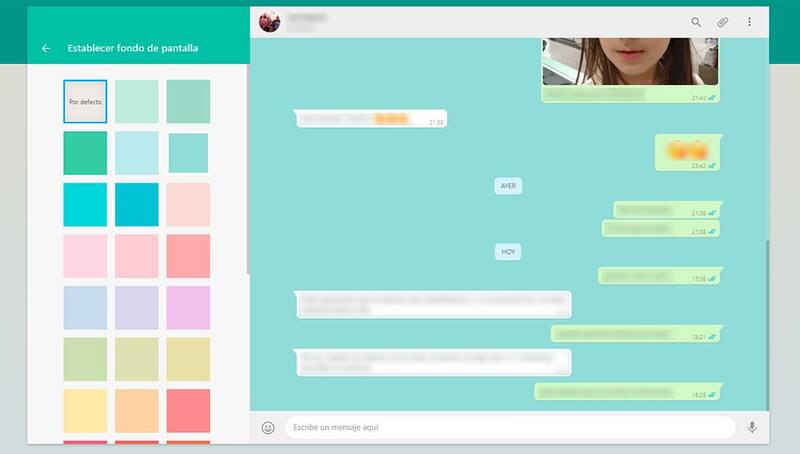Choose the emerald green wallpaper swatch
Image resolution: width=800 pixels, height=454 pixels.
point(85,153)
